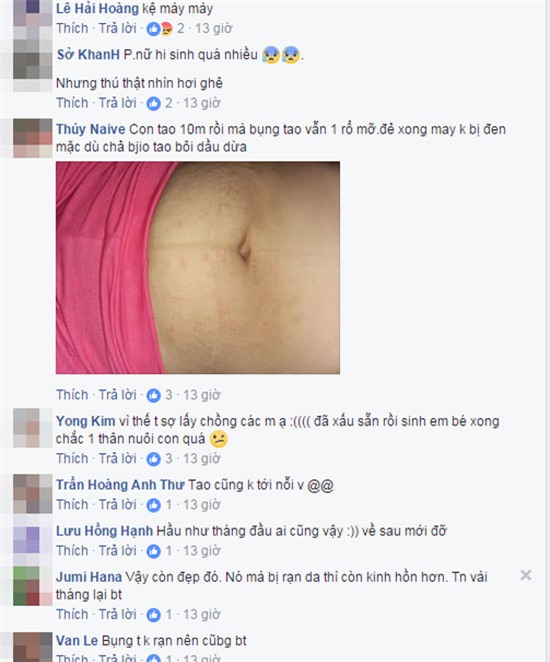This screenshot has height=662, width=550.
Task: Click Thích under Jumi Hana's comment
Action: [72, 614]
